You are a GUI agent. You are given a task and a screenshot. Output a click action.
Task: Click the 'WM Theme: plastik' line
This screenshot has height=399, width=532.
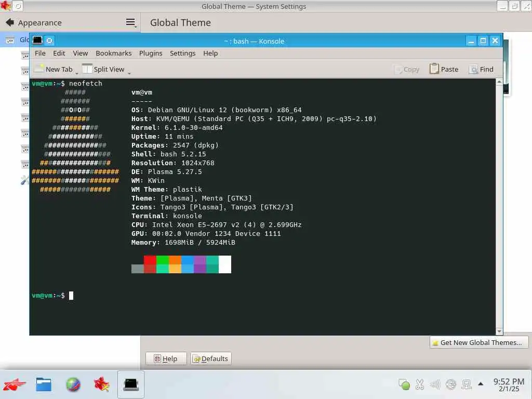167,189
